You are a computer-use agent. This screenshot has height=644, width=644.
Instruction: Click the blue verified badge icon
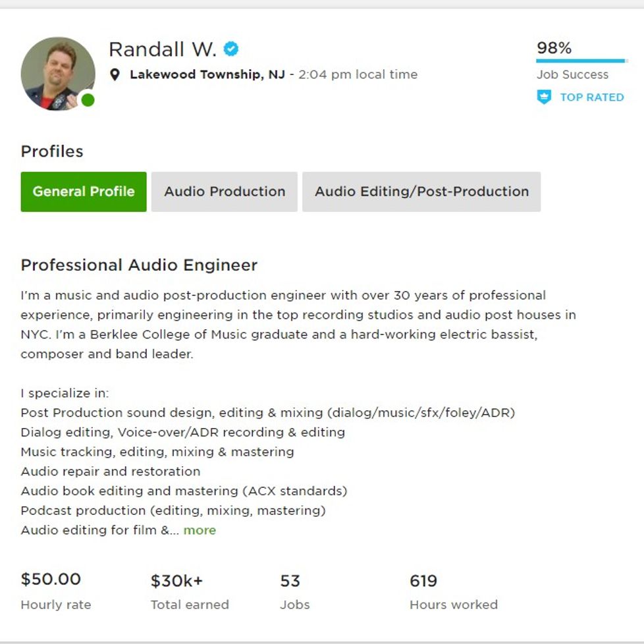(231, 49)
